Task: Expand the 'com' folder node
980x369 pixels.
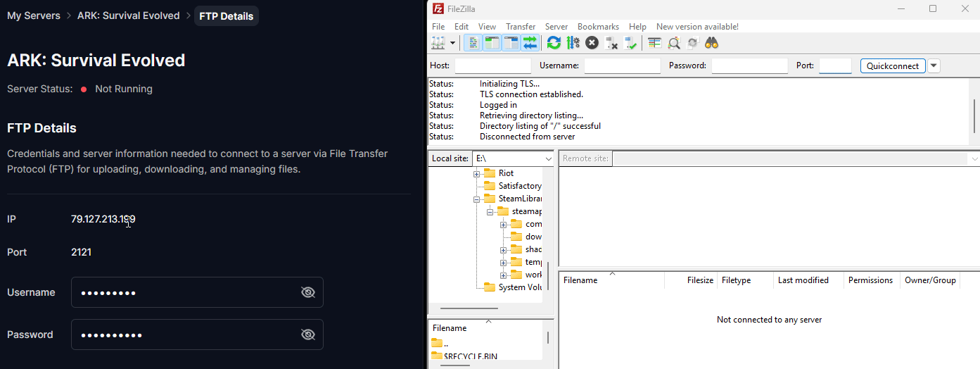Action: click(503, 224)
